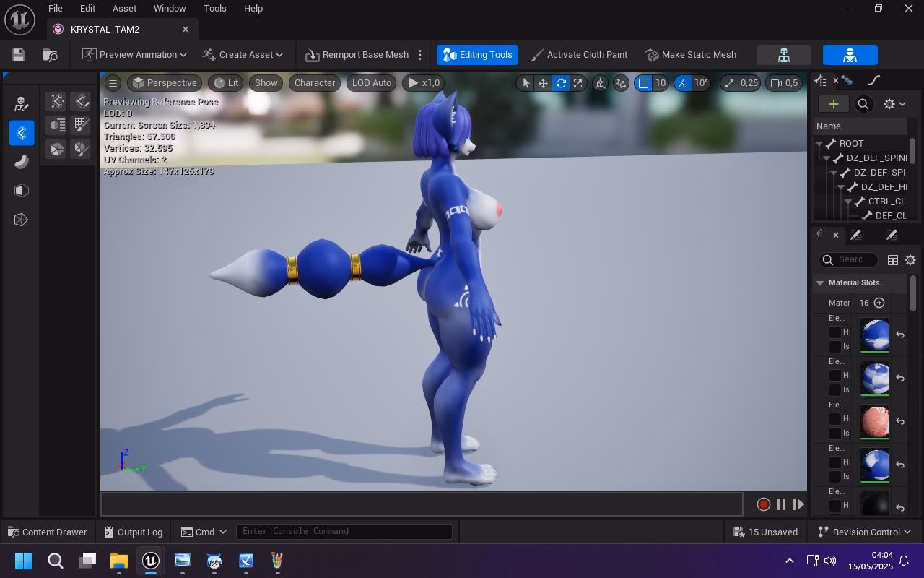Click the pink skin material thumbnail
The image size is (924, 578).
tap(875, 422)
